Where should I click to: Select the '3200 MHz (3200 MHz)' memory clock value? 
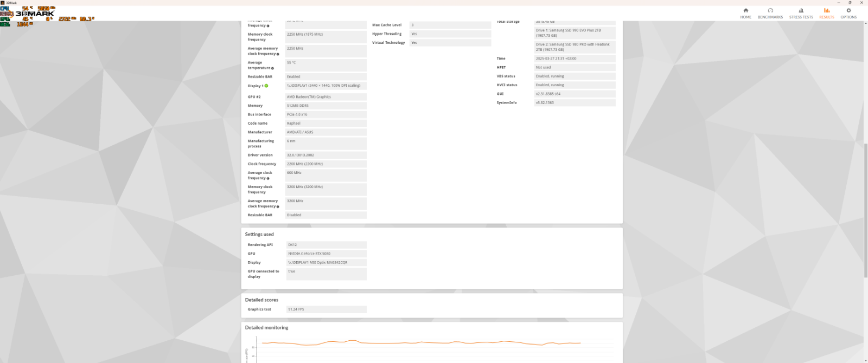325,189
